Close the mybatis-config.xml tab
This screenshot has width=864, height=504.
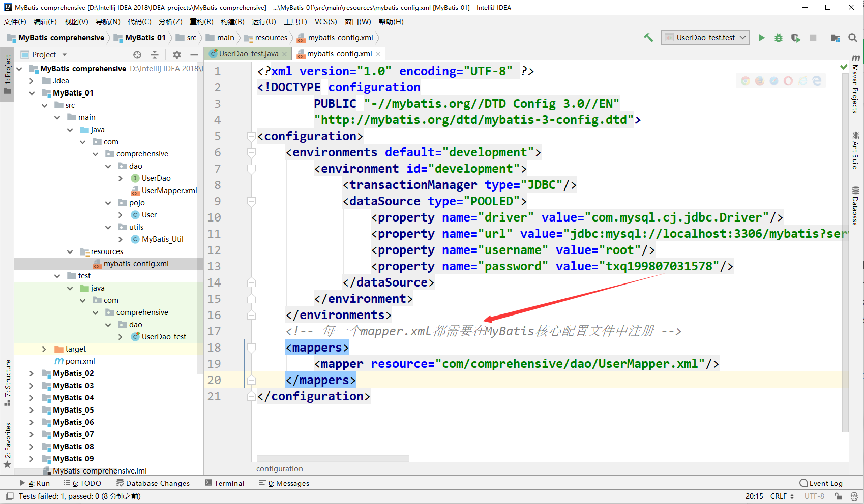point(378,54)
